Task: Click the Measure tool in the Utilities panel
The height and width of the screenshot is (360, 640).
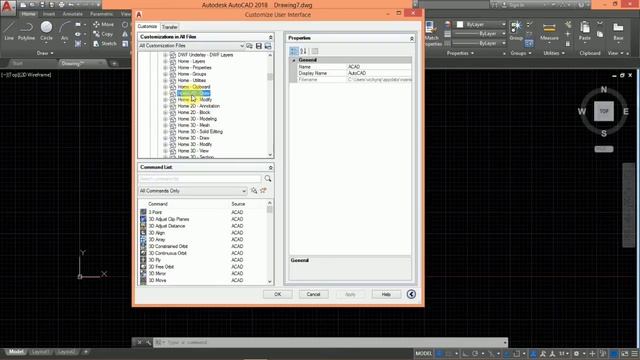Action: click(549, 31)
